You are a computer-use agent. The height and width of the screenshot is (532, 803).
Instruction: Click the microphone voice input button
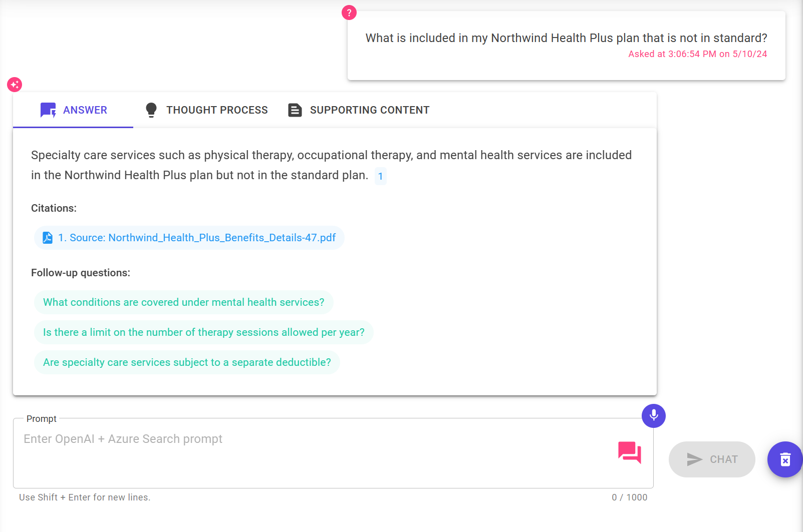click(x=654, y=416)
